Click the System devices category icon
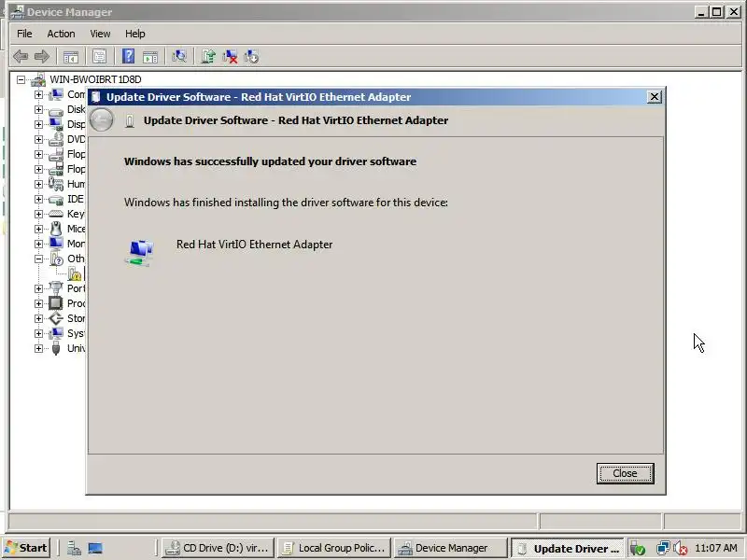 (56, 333)
